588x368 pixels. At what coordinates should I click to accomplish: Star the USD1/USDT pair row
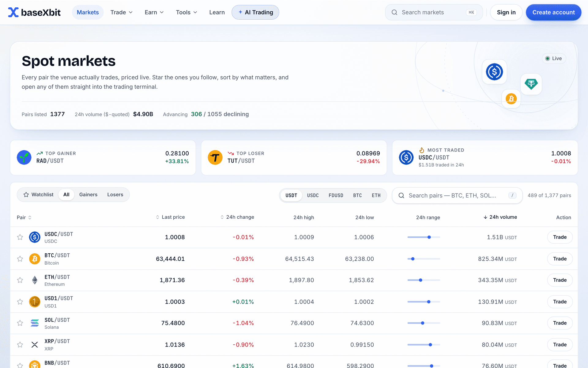pyautogui.click(x=20, y=302)
